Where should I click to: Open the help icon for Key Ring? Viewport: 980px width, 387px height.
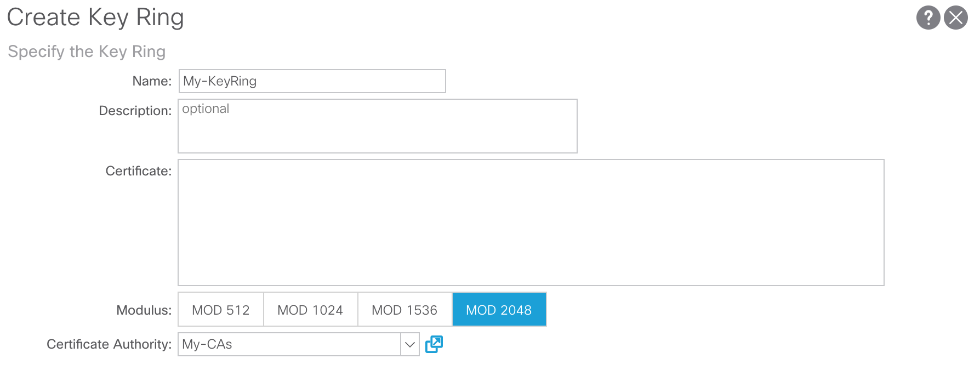point(928,18)
